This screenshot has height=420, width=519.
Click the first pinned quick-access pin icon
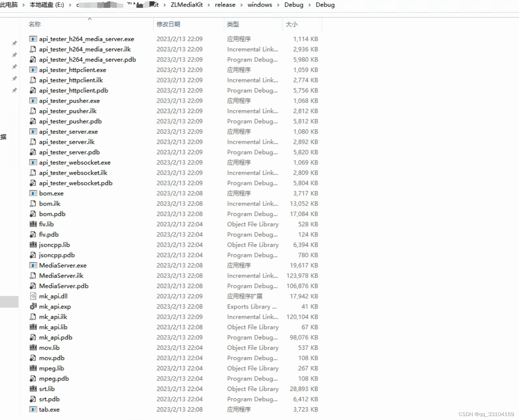14,43
